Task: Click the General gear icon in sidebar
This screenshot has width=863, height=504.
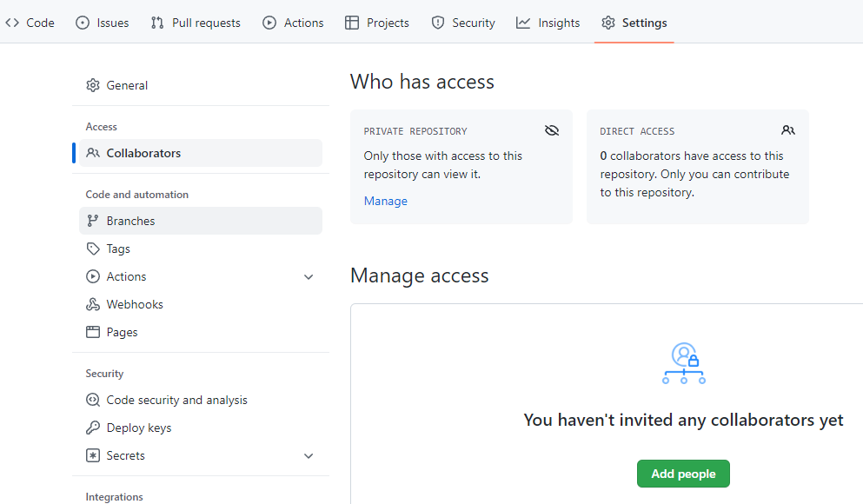Action: 93,85
